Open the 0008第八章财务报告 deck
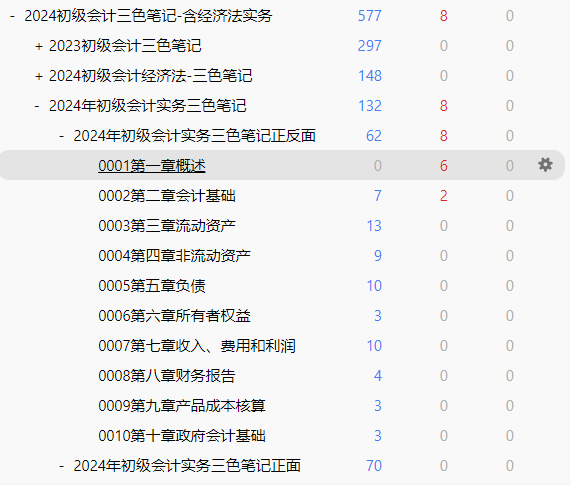 click(167, 376)
